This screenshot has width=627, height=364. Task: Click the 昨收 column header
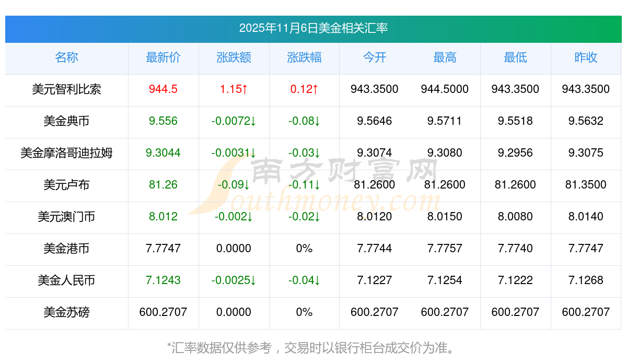(585, 58)
